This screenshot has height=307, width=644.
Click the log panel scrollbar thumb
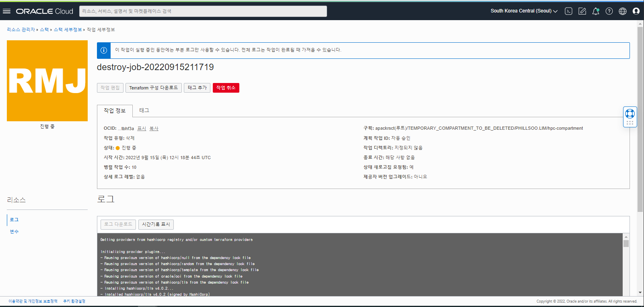(626, 243)
